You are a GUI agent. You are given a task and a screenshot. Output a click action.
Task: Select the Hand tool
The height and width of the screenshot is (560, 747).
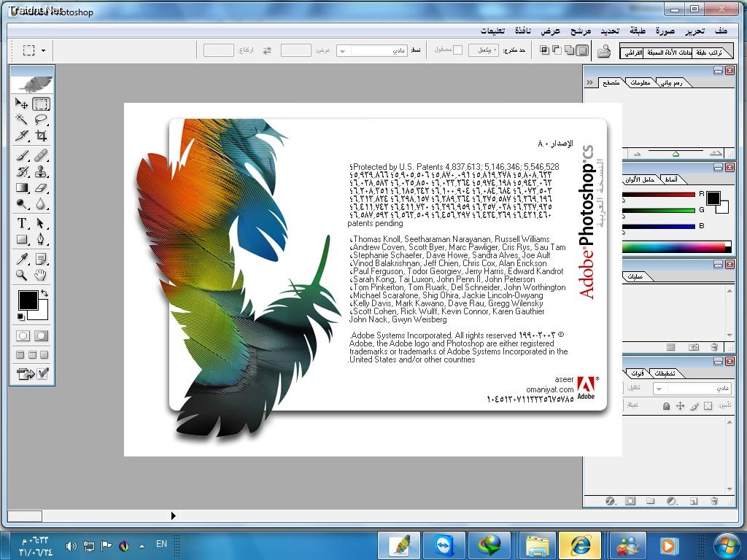[x=41, y=275]
